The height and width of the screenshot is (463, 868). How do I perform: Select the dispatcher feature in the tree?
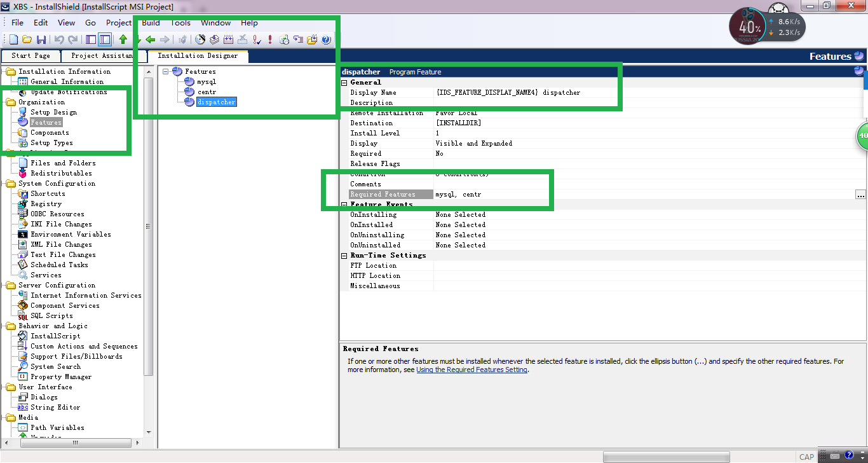(x=216, y=102)
